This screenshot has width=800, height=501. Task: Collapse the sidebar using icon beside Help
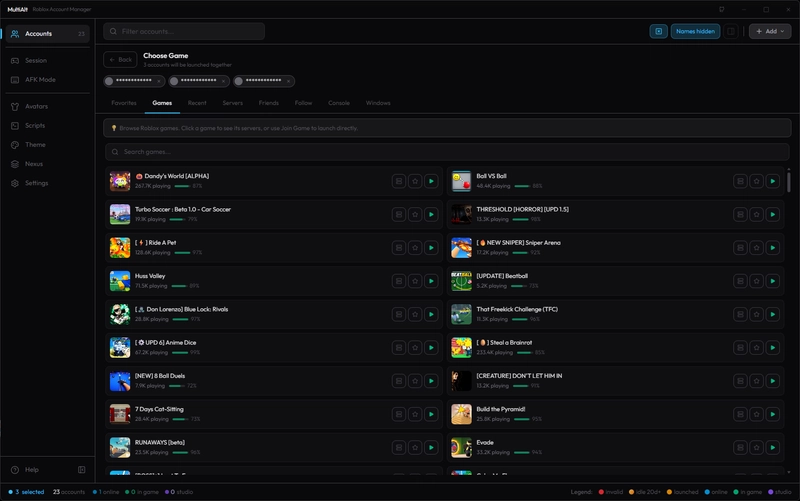82,469
